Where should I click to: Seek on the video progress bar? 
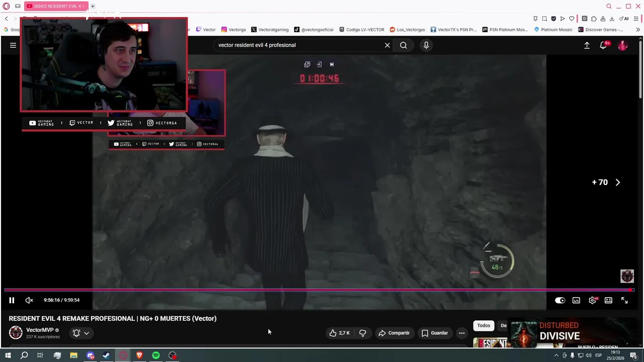(319, 290)
